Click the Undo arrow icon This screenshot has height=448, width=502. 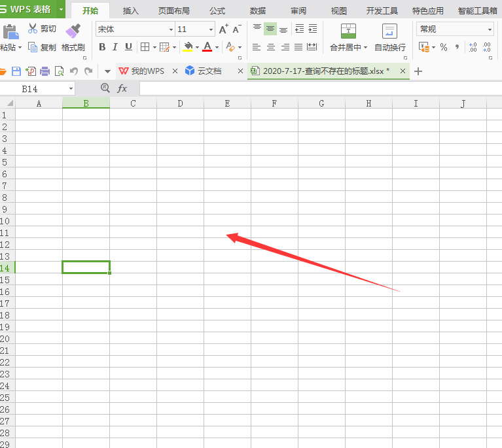[73, 71]
